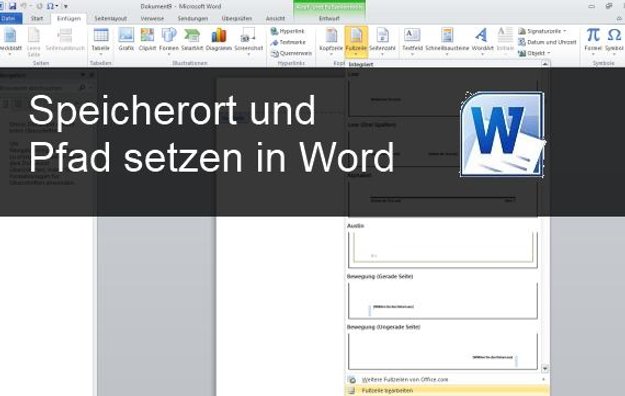
Task: Select the Ansicht tab
Action: [x=275, y=18]
